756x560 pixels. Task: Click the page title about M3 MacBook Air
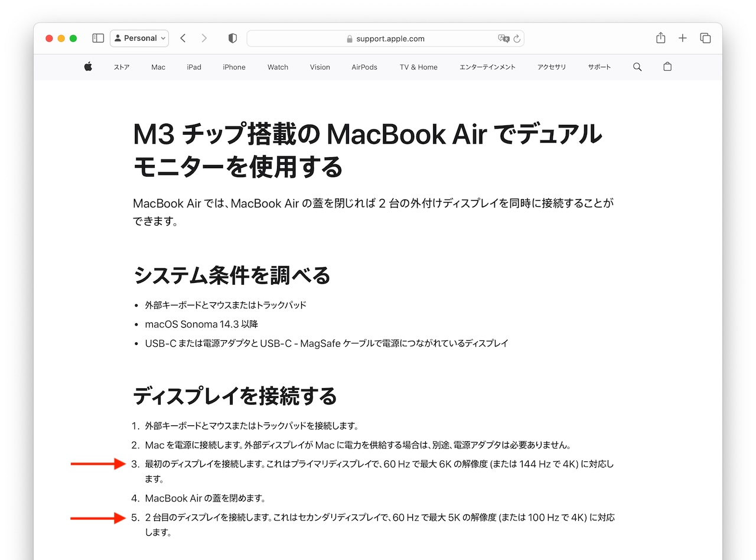[x=367, y=151]
